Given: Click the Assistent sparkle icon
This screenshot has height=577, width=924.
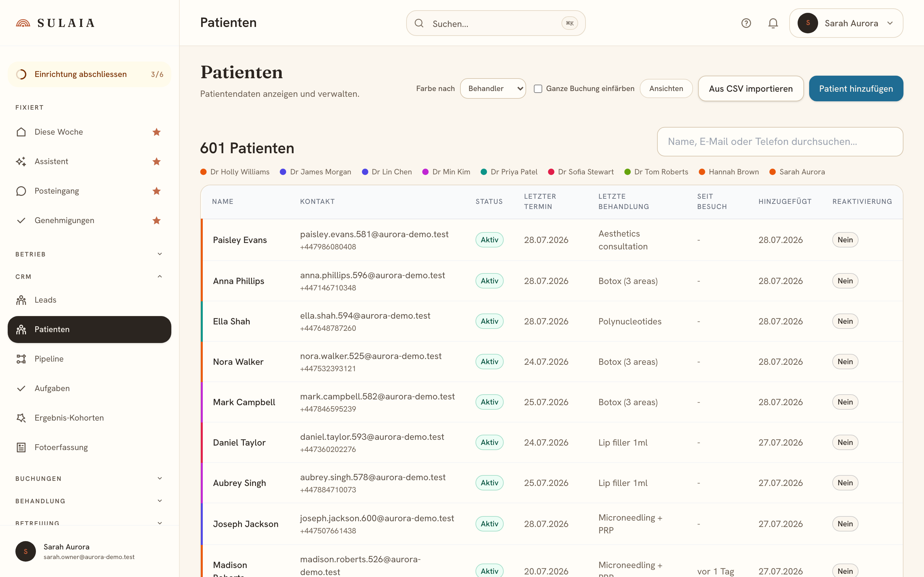Looking at the screenshot, I should click(x=21, y=162).
